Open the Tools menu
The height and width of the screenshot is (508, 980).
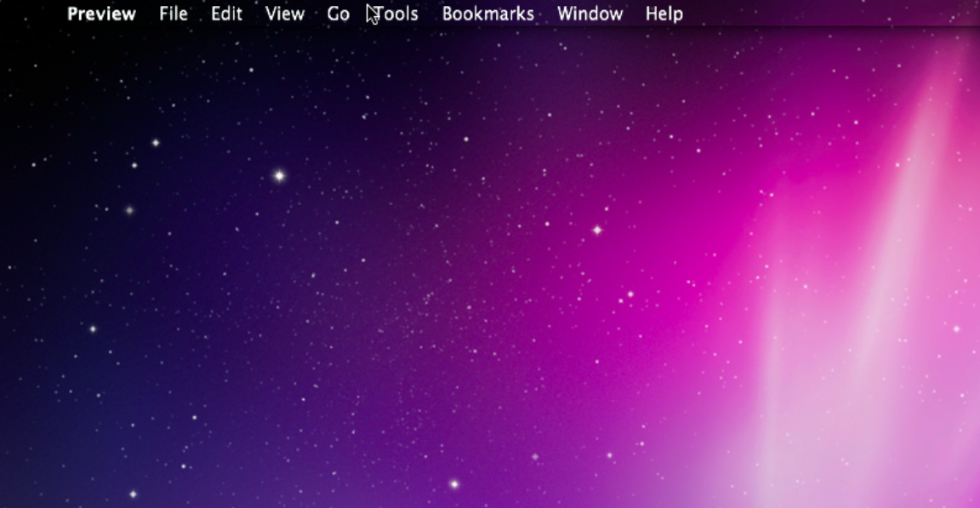(396, 14)
